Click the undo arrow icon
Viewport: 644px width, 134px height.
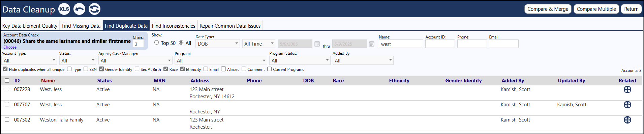(x=79, y=9)
